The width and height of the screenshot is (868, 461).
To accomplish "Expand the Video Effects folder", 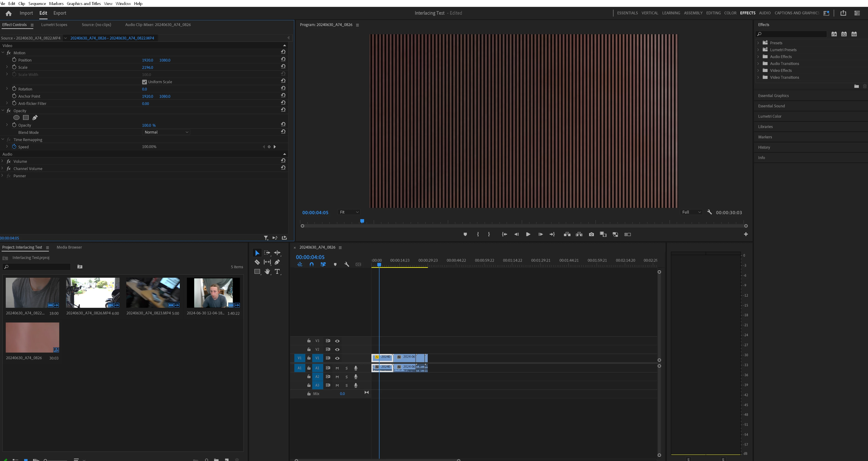I will [x=758, y=71].
